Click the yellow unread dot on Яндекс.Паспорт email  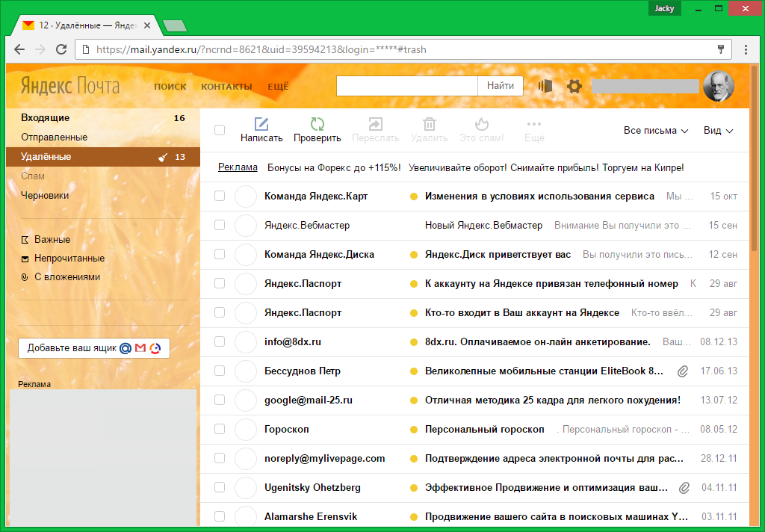pyautogui.click(x=413, y=284)
